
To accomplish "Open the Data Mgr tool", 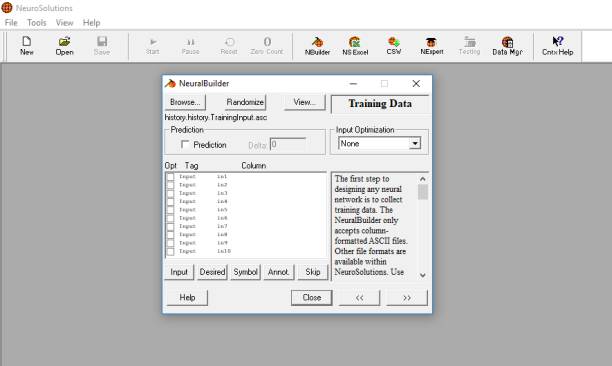I will click(507, 46).
